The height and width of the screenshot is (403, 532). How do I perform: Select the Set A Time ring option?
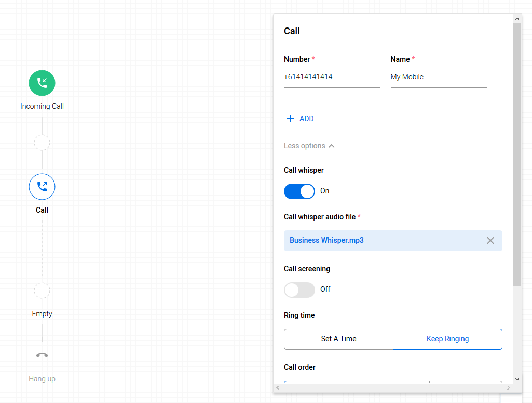pyautogui.click(x=338, y=339)
